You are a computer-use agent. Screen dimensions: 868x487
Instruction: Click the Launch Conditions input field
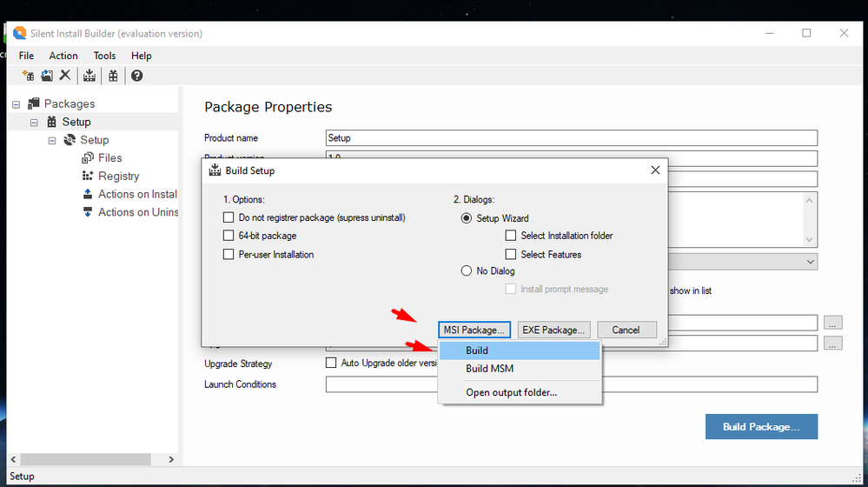pyautogui.click(x=572, y=384)
